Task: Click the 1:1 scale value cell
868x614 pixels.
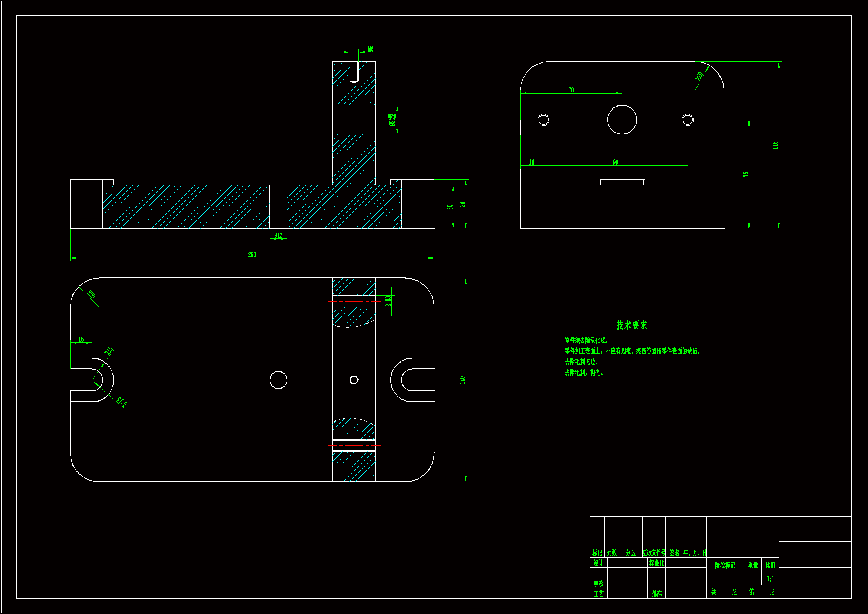Action: pos(770,579)
